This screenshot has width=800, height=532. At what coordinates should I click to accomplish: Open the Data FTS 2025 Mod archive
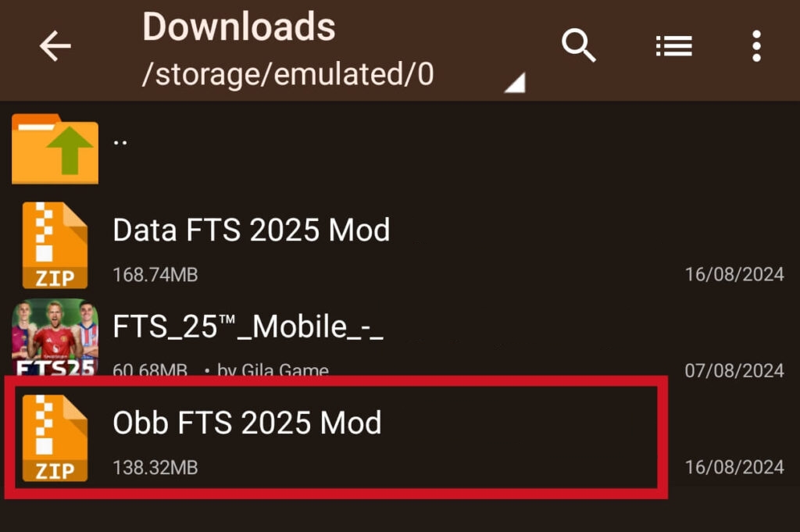coord(252,230)
